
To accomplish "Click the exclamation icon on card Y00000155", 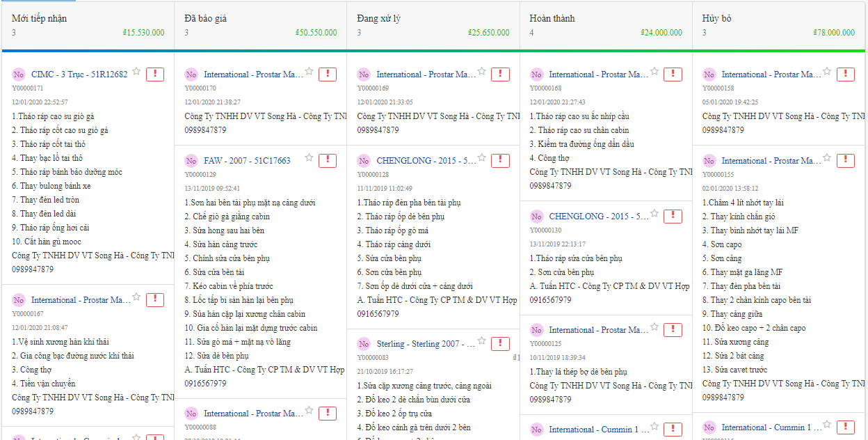I will [x=845, y=161].
